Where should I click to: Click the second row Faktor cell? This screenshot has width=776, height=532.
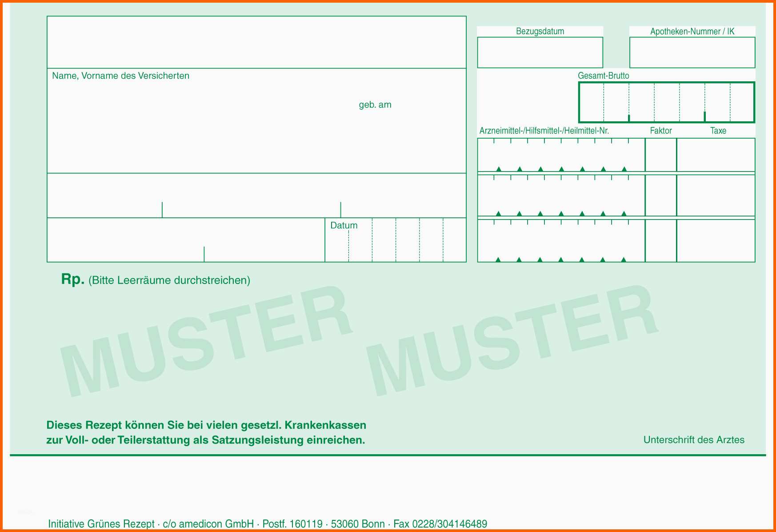pos(660,195)
